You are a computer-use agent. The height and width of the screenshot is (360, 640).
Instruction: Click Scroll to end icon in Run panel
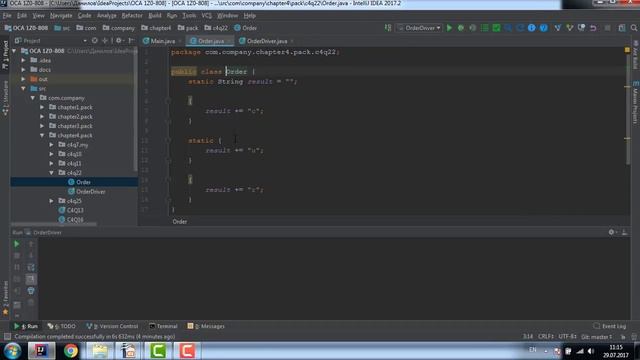[x=31, y=279]
